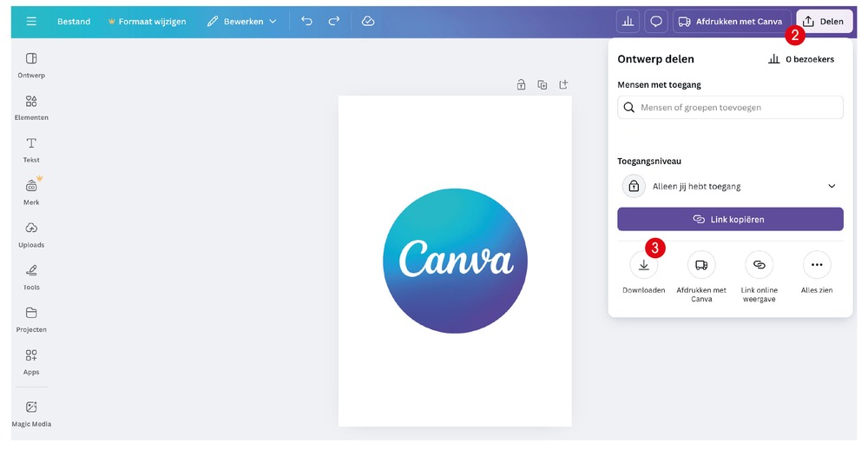Open the hamburger main menu
This screenshot has height=457, width=868.
(x=31, y=21)
